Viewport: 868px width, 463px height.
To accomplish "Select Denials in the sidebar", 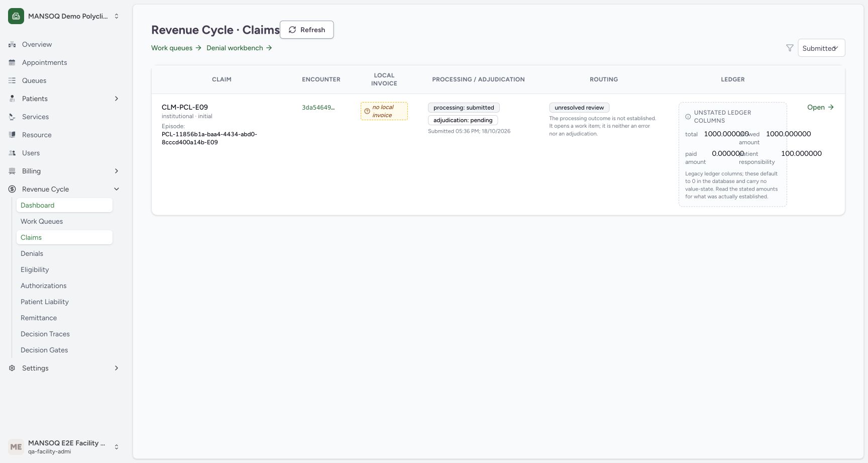I will tap(64, 253).
